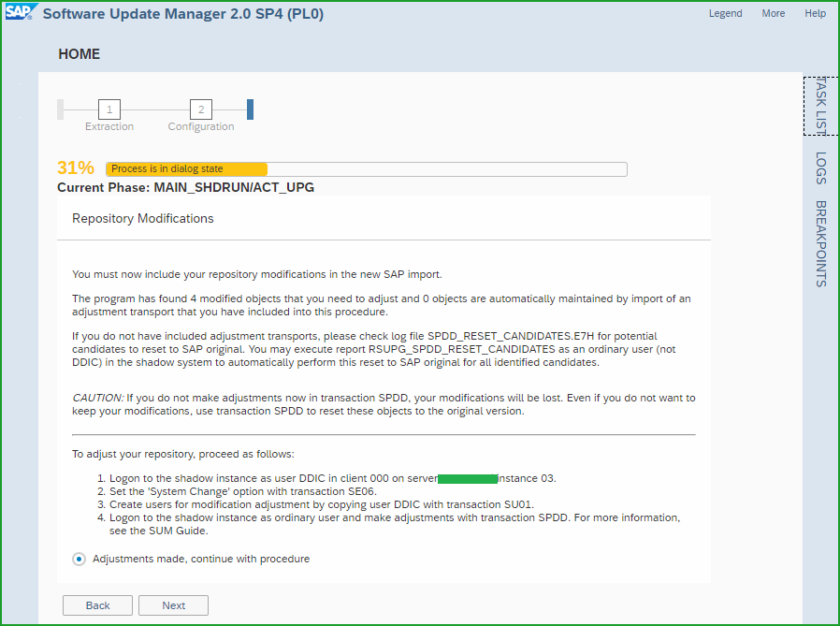Click step 4 text mentioning transaction SPDD
Viewport: 840px width, 626px height.
(395, 524)
